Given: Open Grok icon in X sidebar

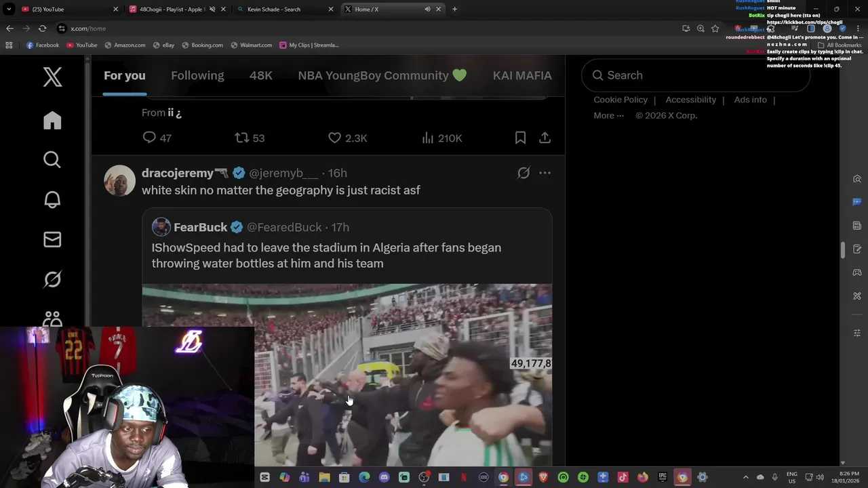Looking at the screenshot, I should (52, 279).
